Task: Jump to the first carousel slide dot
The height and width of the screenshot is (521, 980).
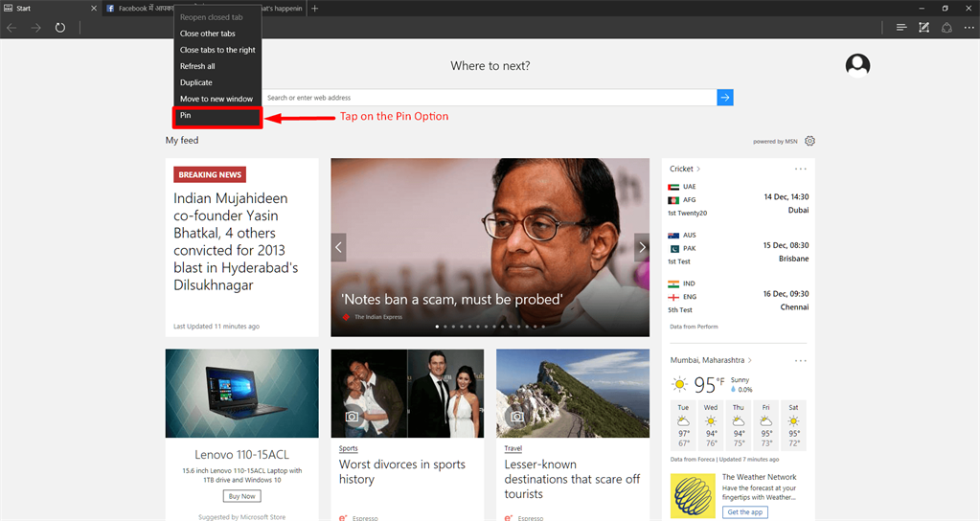Action: coord(437,326)
